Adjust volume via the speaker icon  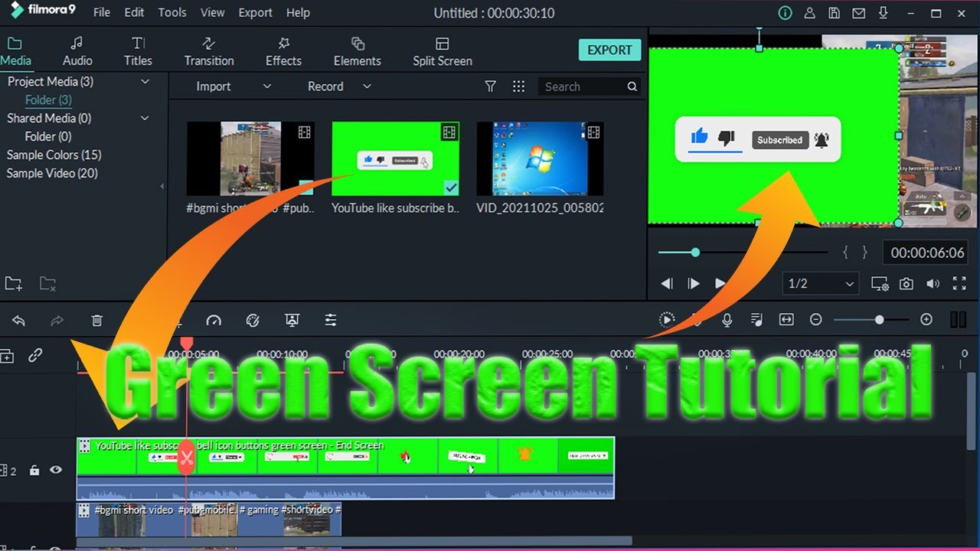(x=933, y=284)
